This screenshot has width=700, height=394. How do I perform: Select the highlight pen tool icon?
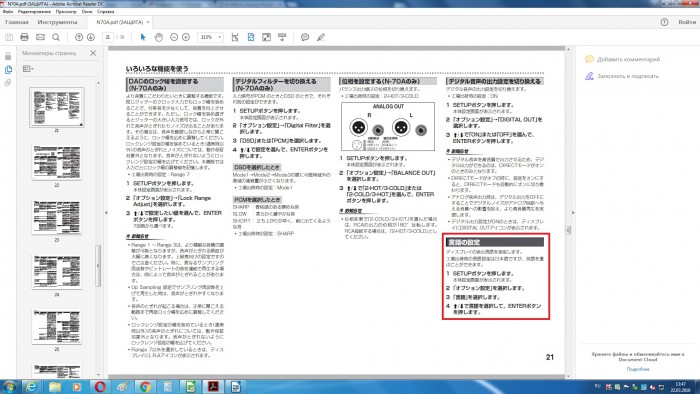tap(321, 37)
